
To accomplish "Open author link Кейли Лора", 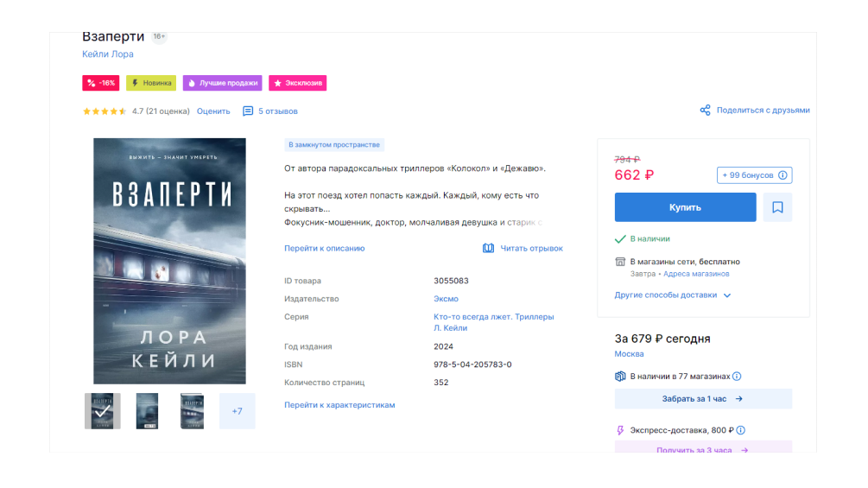I will 108,54.
